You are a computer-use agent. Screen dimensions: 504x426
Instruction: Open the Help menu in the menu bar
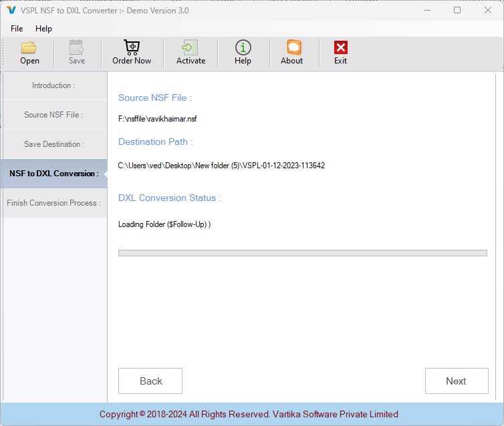(x=43, y=29)
